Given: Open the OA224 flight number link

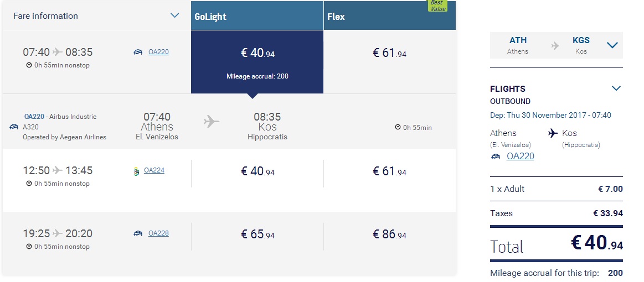Looking at the screenshot, I should point(154,170).
